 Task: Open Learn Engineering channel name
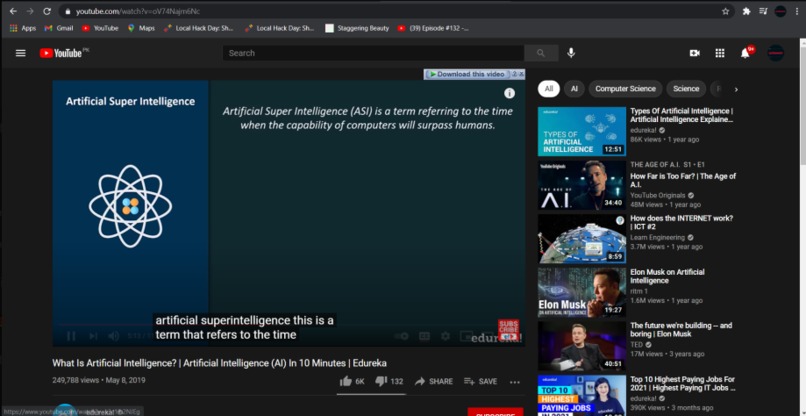tap(657, 238)
